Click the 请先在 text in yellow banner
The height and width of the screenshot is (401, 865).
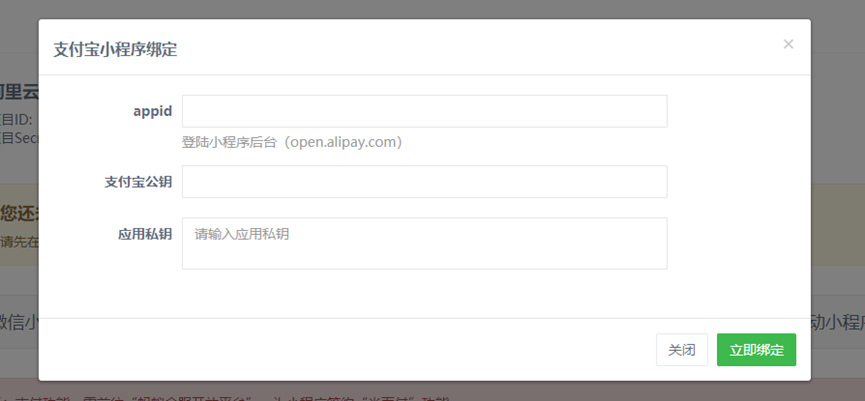coord(19,242)
